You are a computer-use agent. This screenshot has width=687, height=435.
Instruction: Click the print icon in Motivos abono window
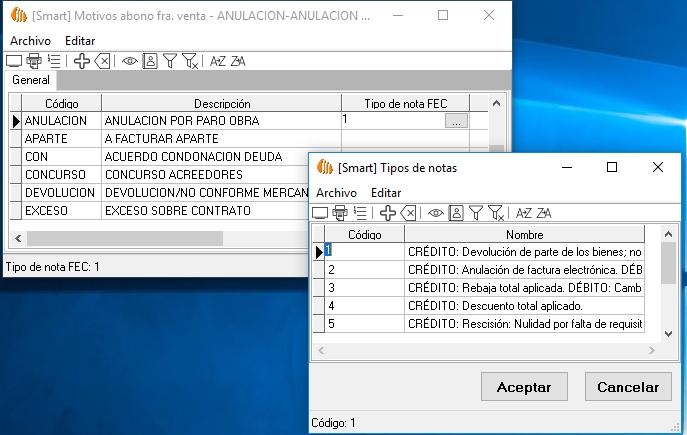tap(33, 61)
